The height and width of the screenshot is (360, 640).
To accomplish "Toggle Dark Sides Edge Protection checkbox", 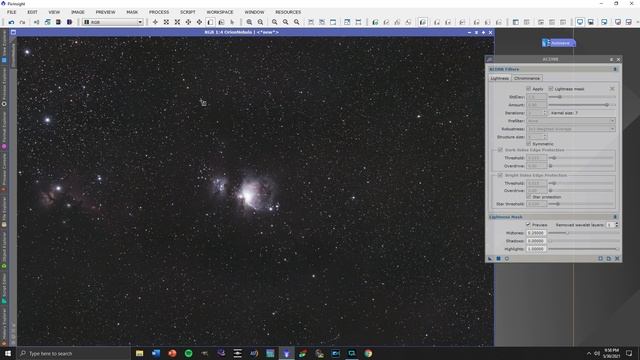I will [x=500, y=150].
